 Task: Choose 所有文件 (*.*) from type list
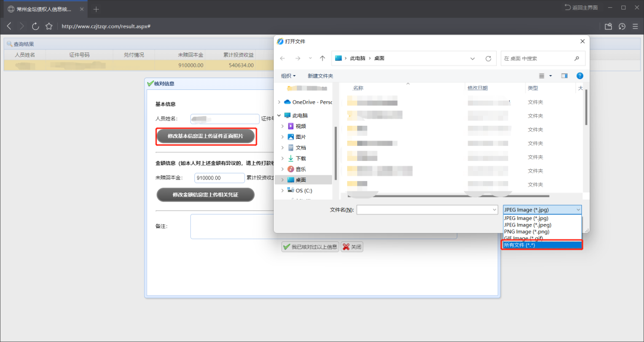(x=543, y=245)
